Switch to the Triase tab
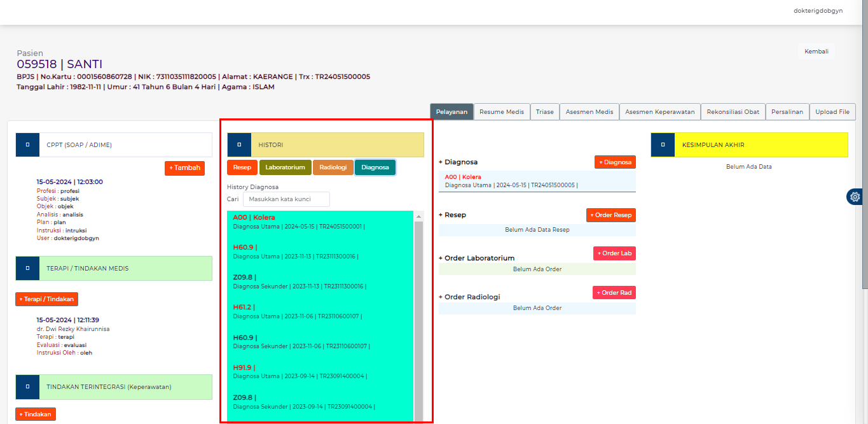868x424 pixels. 544,111
